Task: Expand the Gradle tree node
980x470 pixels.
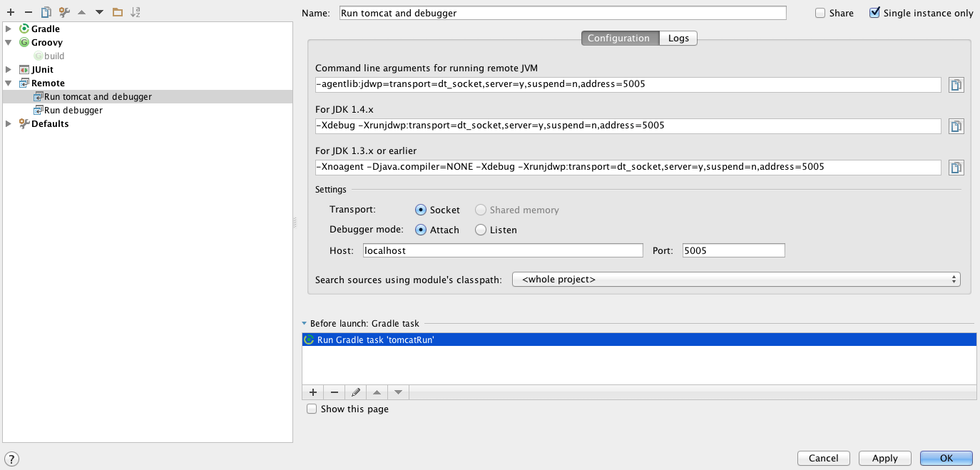Action: tap(9, 29)
